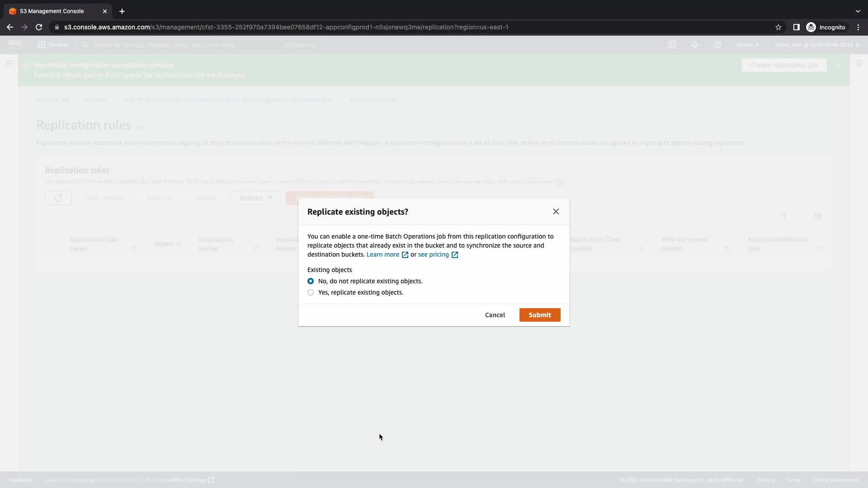Expand the cloud_user account dropdown

click(x=817, y=45)
